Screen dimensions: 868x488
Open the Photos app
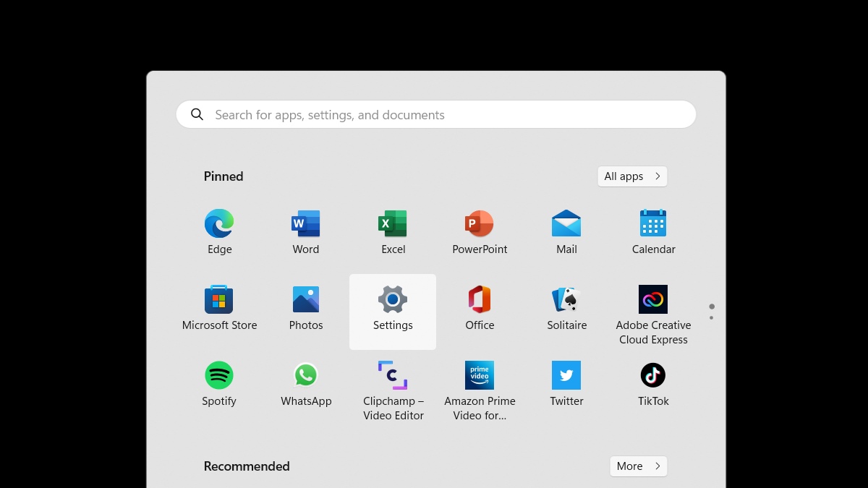click(x=306, y=309)
